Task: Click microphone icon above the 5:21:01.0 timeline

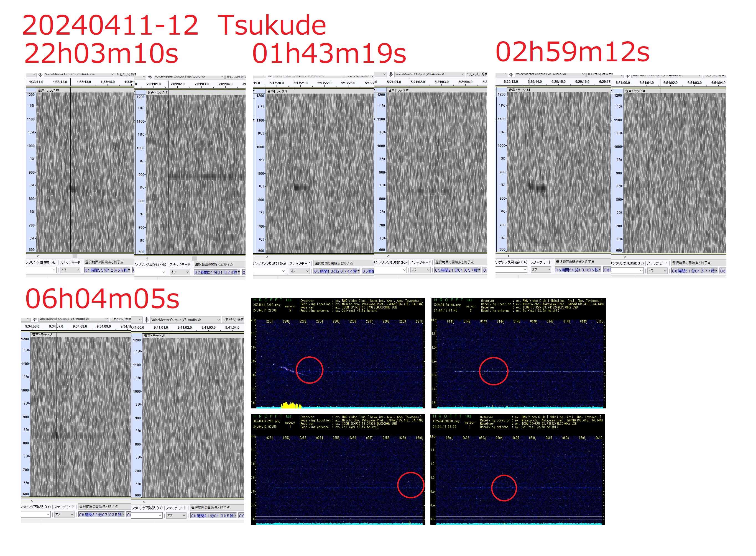Action: coord(390,74)
